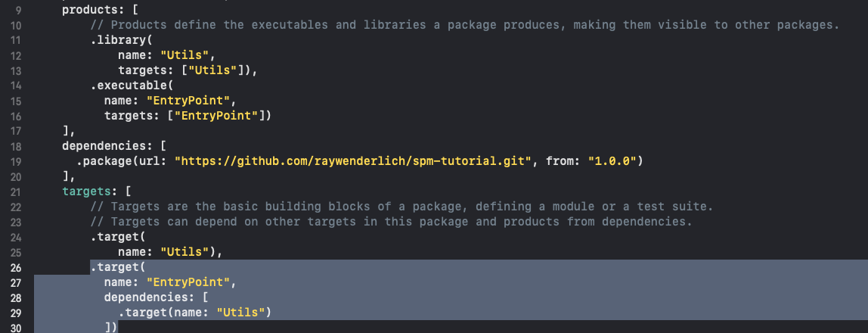Click the spm-tutorial.git URL string

pos(353,161)
